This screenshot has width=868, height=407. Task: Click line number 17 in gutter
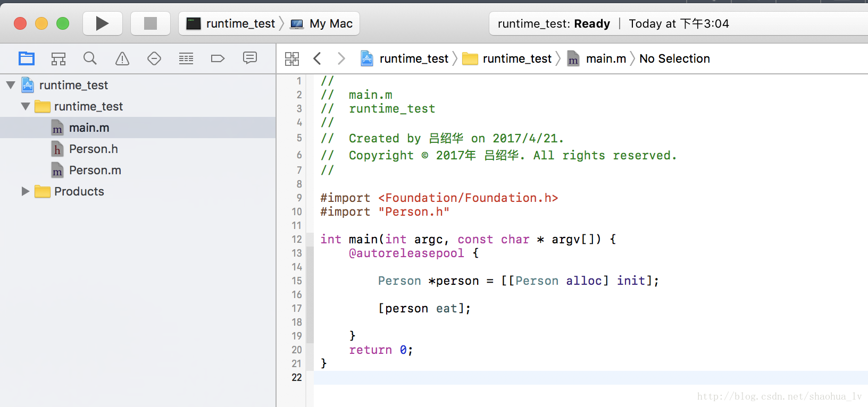(297, 308)
